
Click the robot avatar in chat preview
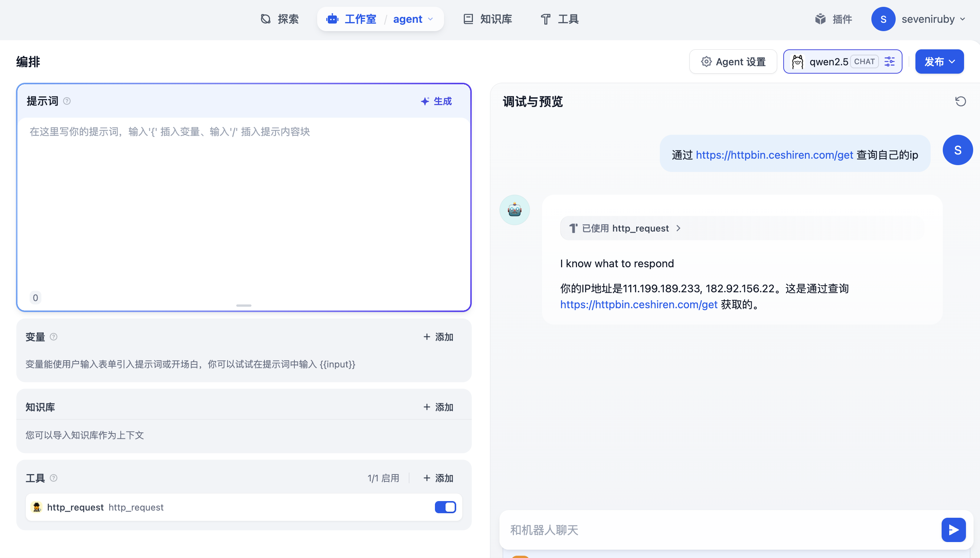point(514,210)
